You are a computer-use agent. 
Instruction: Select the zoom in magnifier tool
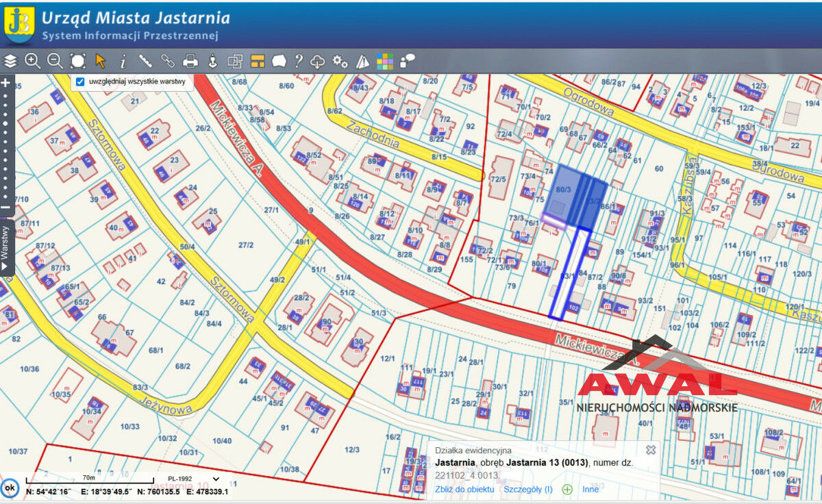pyautogui.click(x=32, y=61)
